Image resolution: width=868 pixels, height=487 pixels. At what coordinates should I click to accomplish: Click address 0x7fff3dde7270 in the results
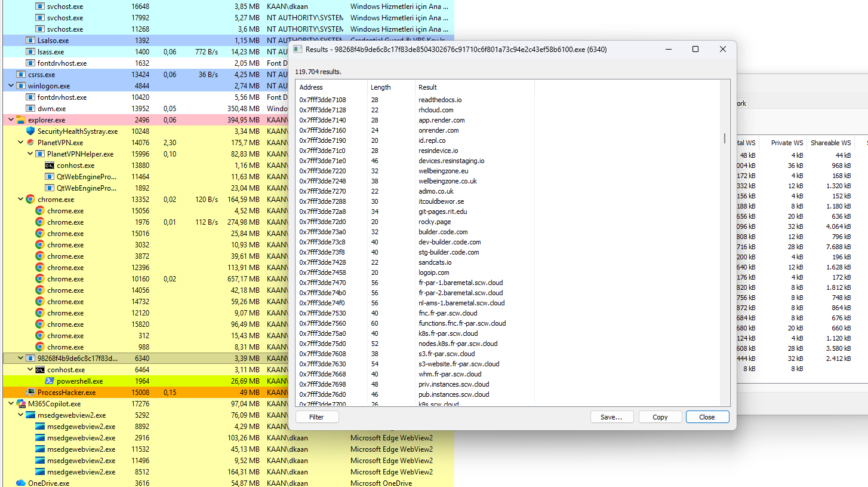click(x=322, y=191)
